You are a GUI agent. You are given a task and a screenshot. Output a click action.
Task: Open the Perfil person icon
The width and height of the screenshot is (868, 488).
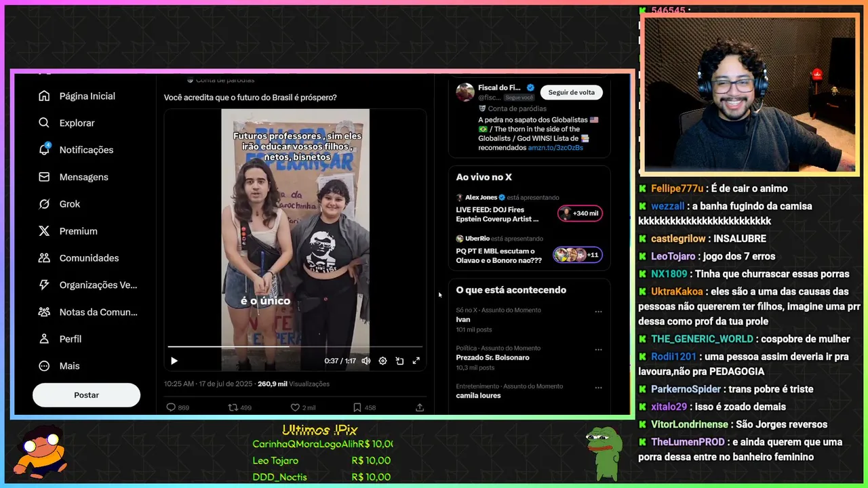[x=44, y=339]
